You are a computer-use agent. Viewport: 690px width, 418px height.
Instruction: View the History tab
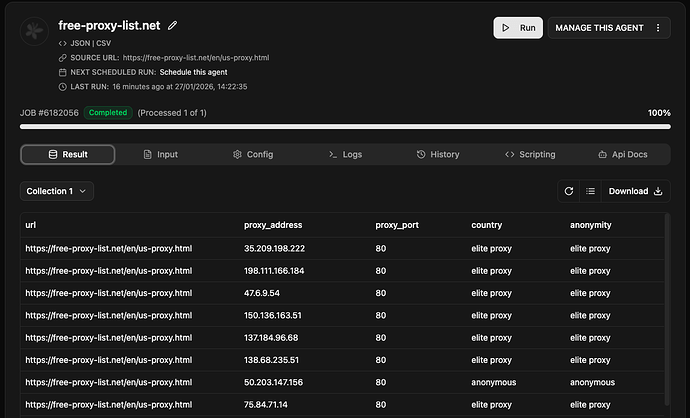[x=438, y=154]
